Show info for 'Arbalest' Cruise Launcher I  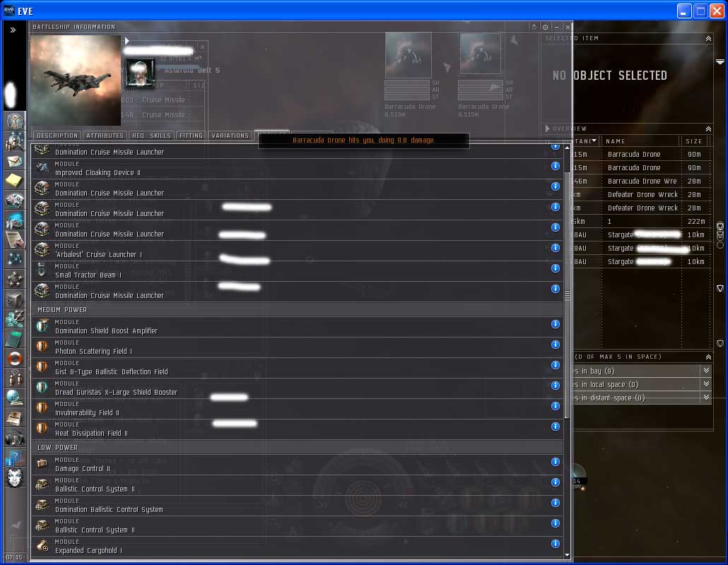556,248
